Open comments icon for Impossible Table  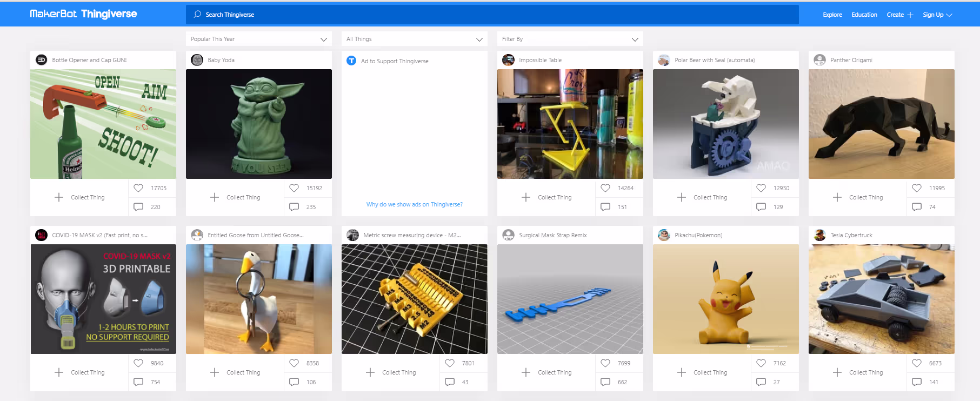[605, 207]
